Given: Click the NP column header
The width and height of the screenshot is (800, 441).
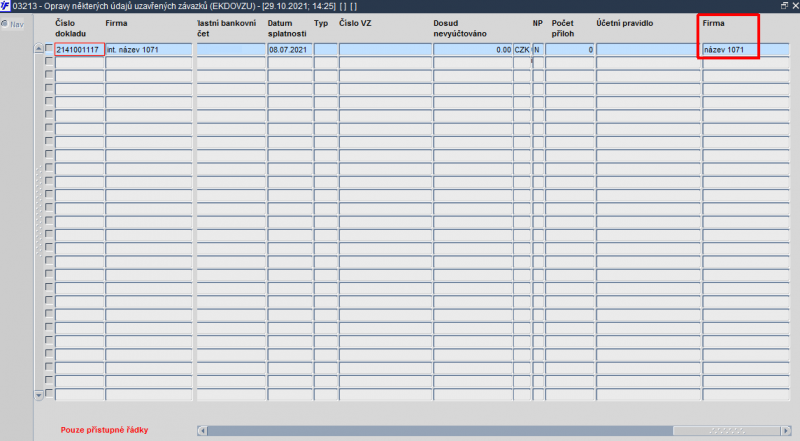Looking at the screenshot, I should (538, 23).
